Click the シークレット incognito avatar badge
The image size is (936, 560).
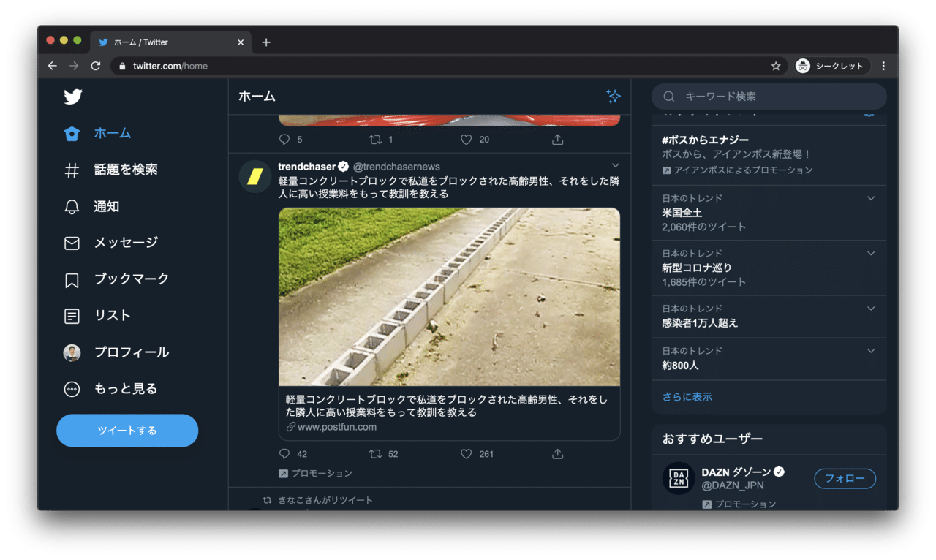(801, 65)
